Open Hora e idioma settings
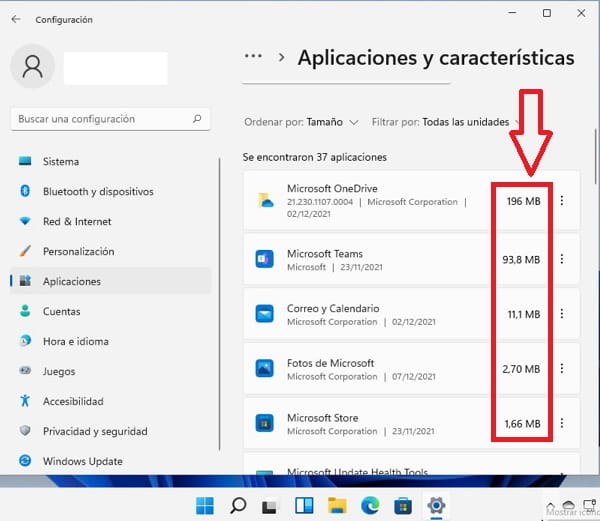Image resolution: width=600 pixels, height=521 pixels. tap(111, 341)
